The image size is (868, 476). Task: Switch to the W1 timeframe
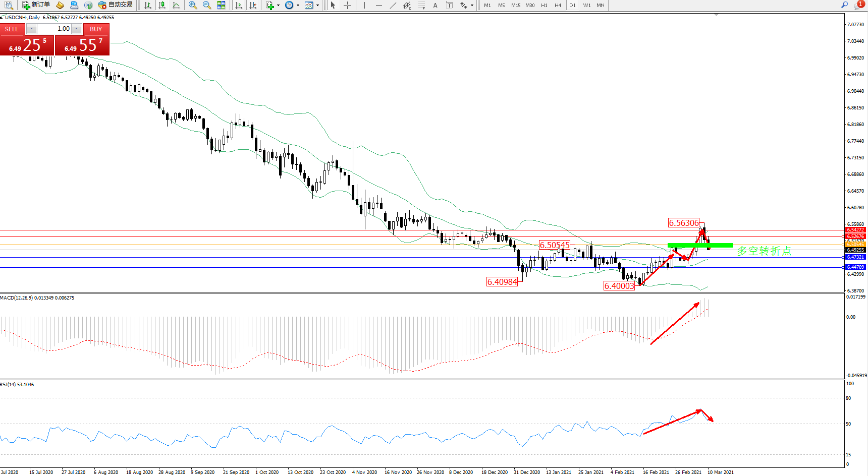(x=586, y=5)
